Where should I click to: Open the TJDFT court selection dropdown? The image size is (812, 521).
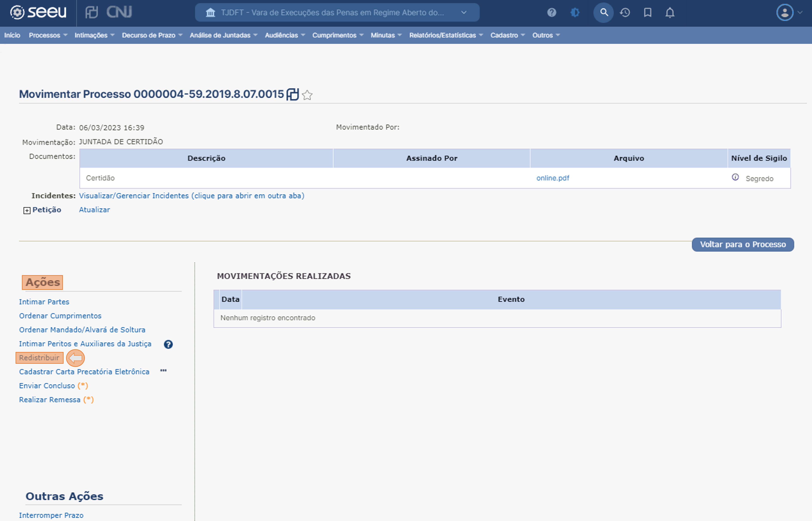pyautogui.click(x=337, y=12)
